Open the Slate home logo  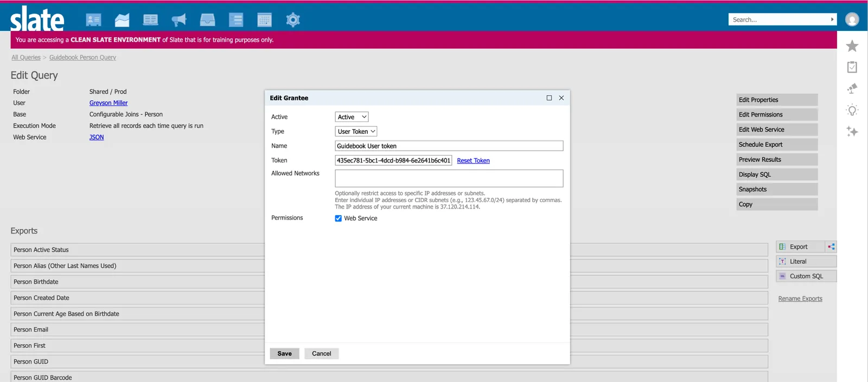coord(37,20)
